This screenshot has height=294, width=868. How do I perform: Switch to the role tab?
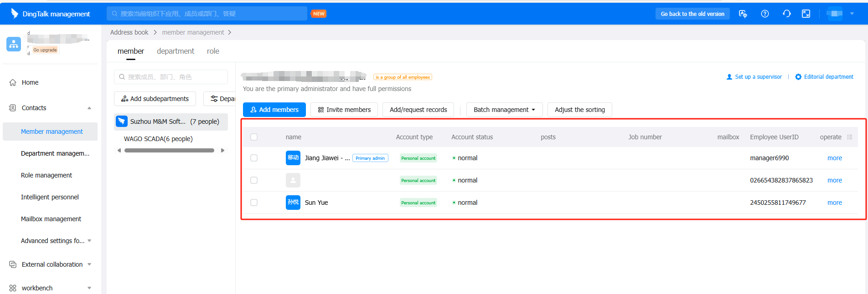coord(213,51)
